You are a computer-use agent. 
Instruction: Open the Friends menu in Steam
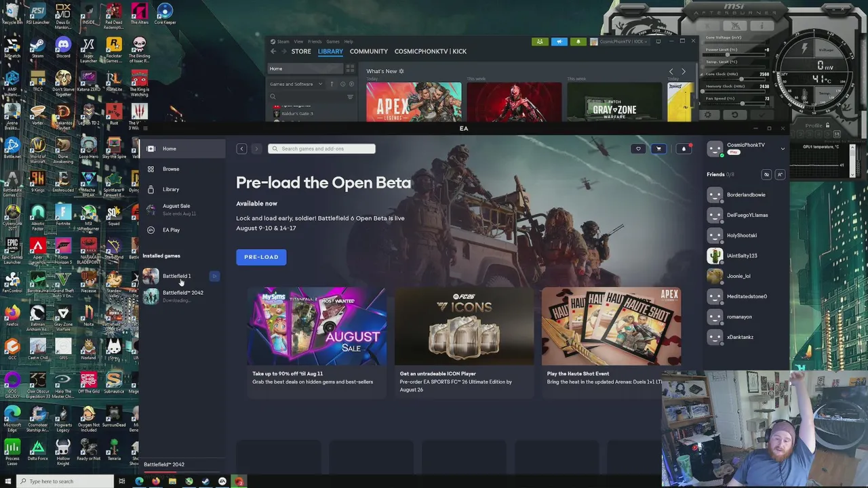(x=315, y=41)
